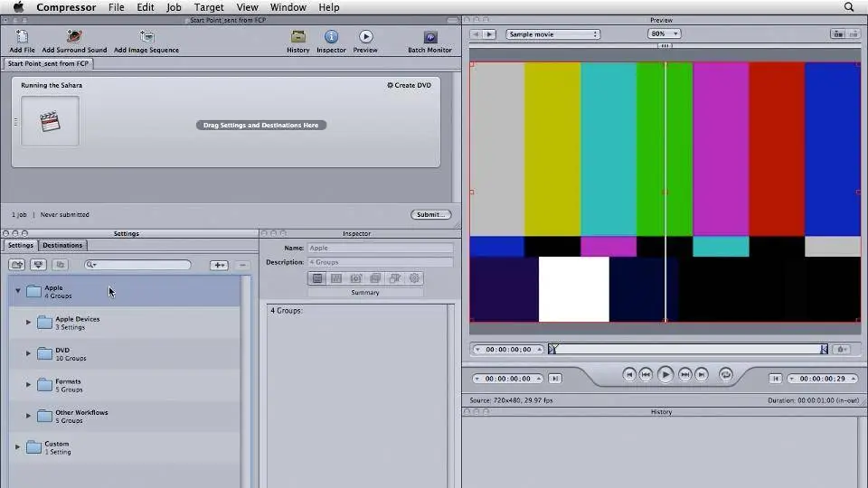This screenshot has height=488, width=868.
Task: Select the Actions gear pane icon
Action: pyautogui.click(x=414, y=278)
